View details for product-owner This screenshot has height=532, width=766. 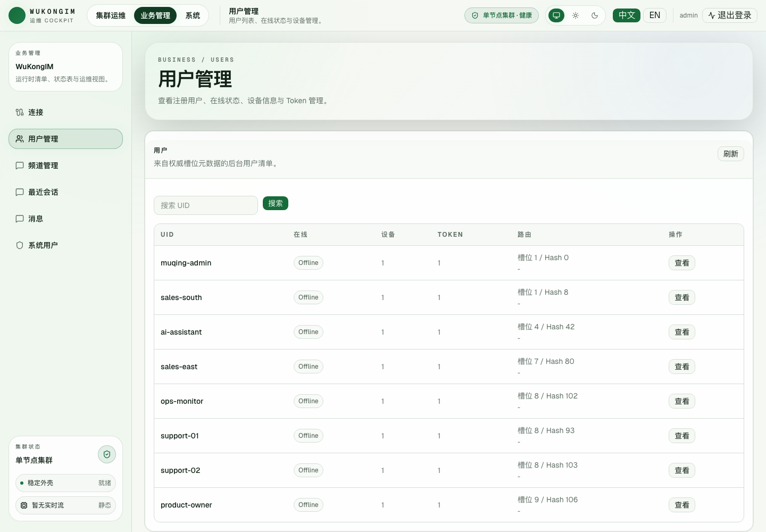682,505
